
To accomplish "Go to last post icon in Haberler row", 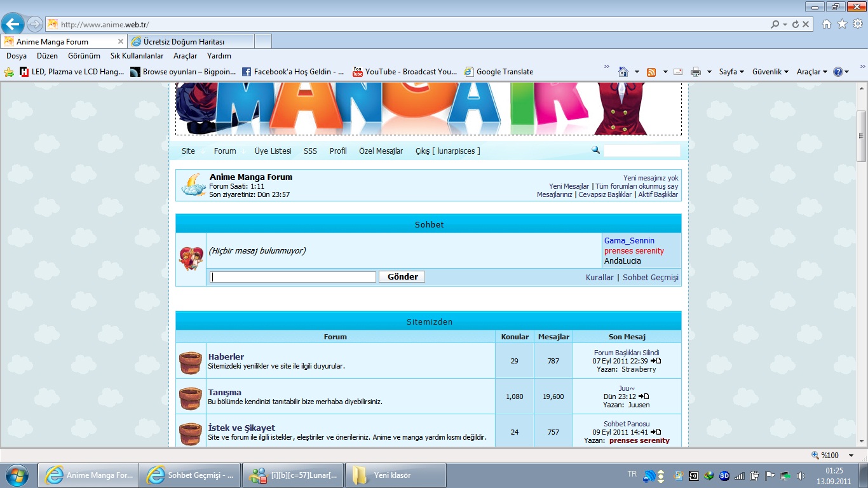I will click(x=656, y=361).
